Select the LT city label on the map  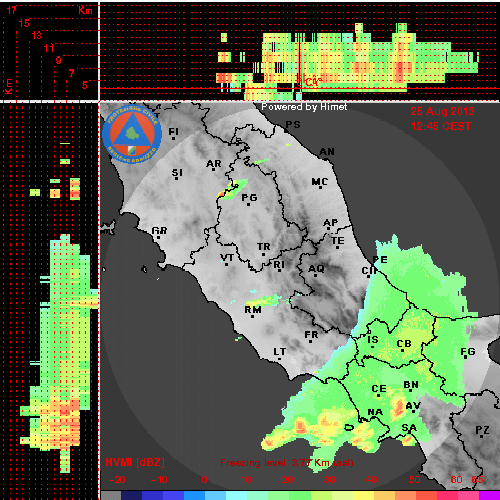(x=280, y=352)
